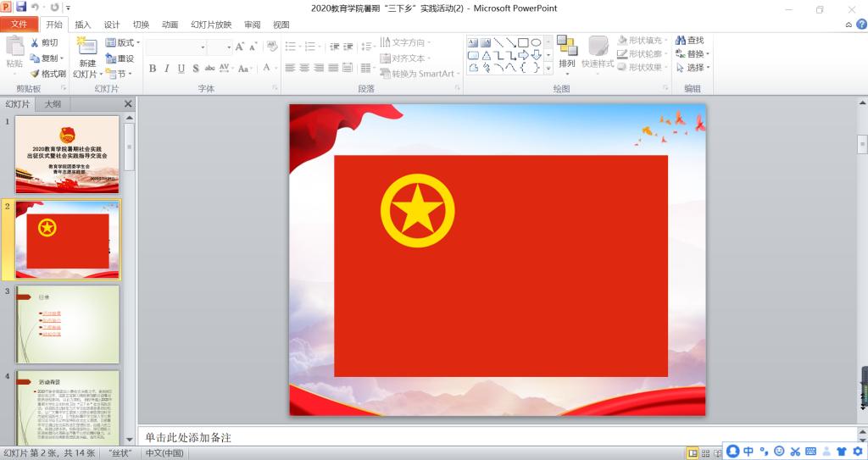Switch to Normal view icon in status bar
Image resolution: width=868 pixels, height=460 pixels.
coord(693,453)
